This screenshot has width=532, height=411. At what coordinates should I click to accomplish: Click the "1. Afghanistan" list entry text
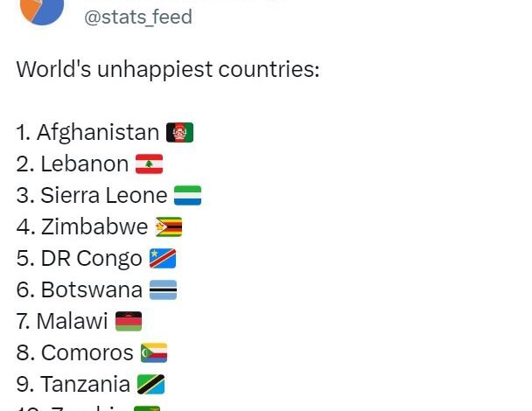tap(87, 132)
